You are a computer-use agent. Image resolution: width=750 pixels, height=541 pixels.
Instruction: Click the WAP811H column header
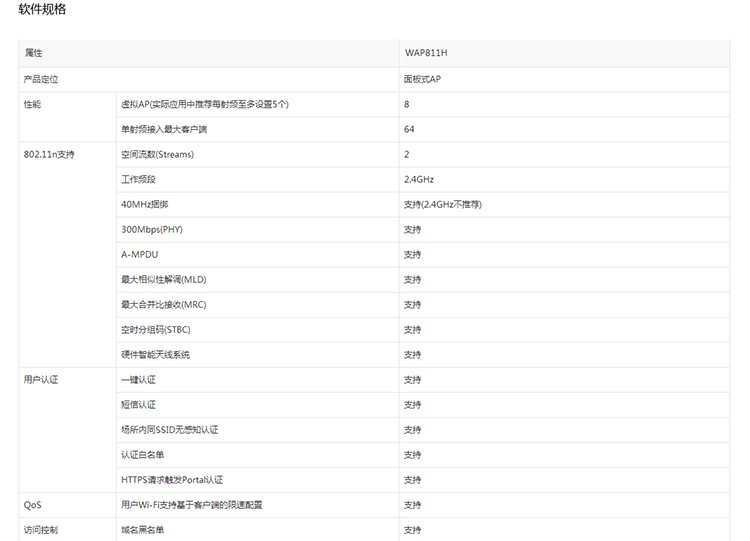[x=564, y=53]
